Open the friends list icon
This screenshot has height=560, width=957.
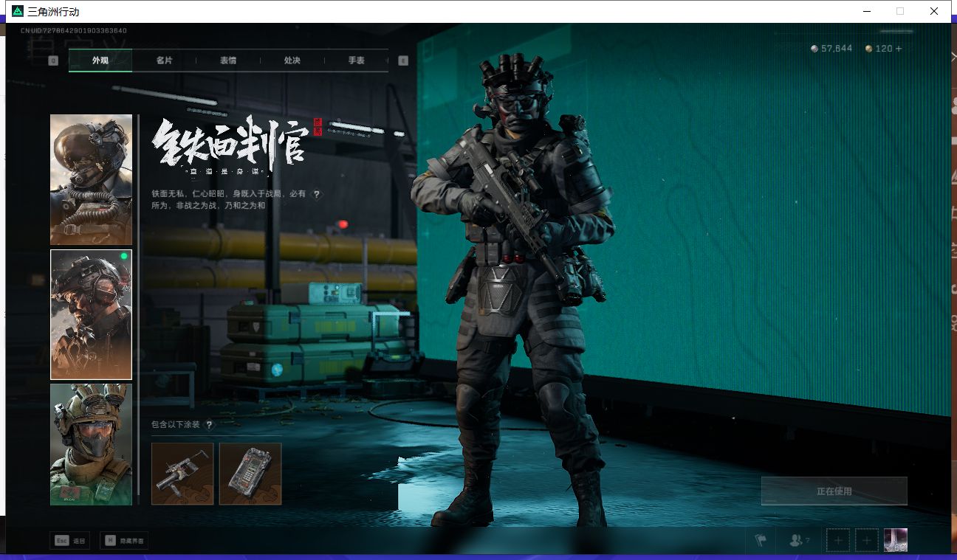(796, 541)
